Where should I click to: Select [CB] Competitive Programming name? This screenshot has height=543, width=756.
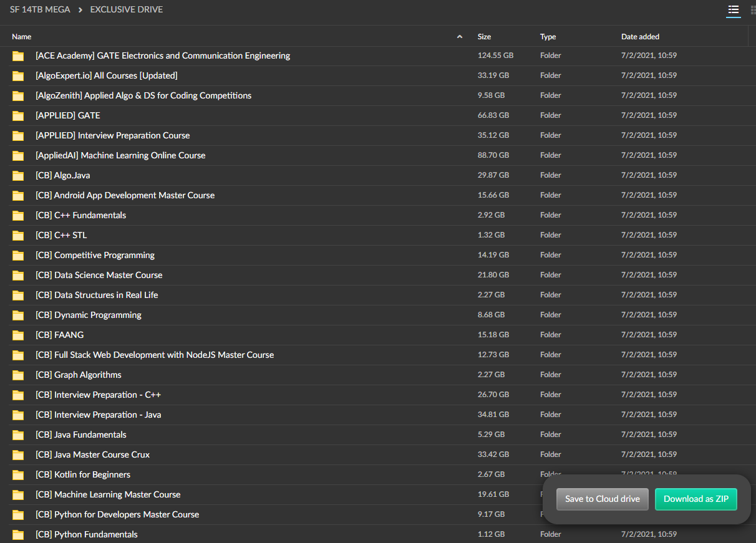(x=95, y=255)
